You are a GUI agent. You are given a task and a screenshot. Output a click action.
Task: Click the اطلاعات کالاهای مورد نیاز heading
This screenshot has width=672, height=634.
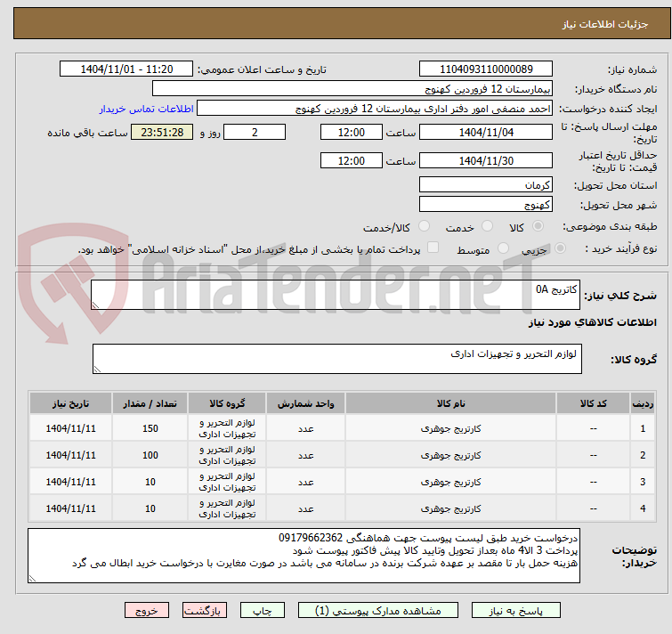(x=592, y=322)
